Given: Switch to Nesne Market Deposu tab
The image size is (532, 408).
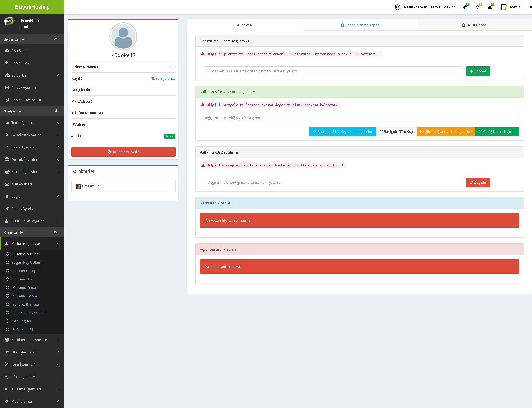Looking at the screenshot, I should click(361, 25).
